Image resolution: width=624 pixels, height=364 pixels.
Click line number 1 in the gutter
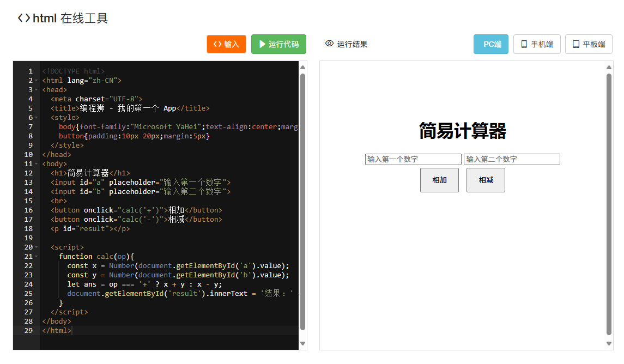pyautogui.click(x=30, y=71)
